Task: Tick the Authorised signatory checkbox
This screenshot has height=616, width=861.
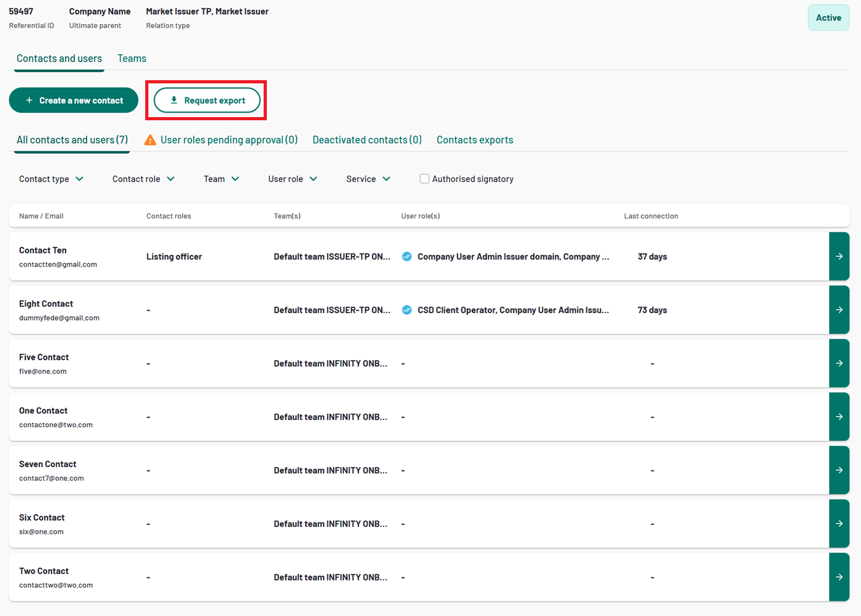Action: pos(424,179)
